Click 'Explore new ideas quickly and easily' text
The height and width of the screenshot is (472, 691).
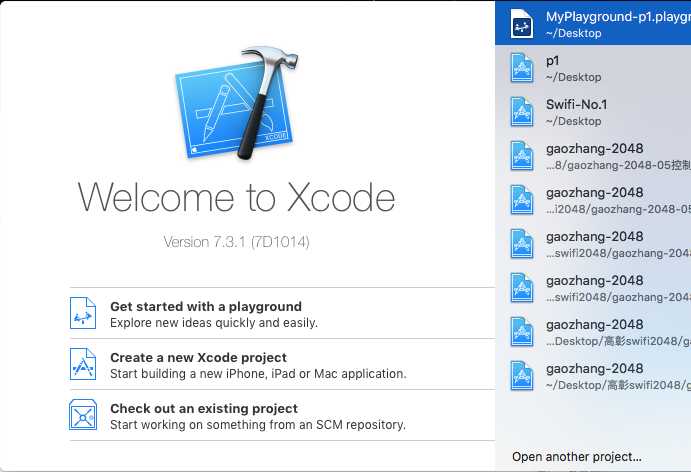tap(214, 323)
